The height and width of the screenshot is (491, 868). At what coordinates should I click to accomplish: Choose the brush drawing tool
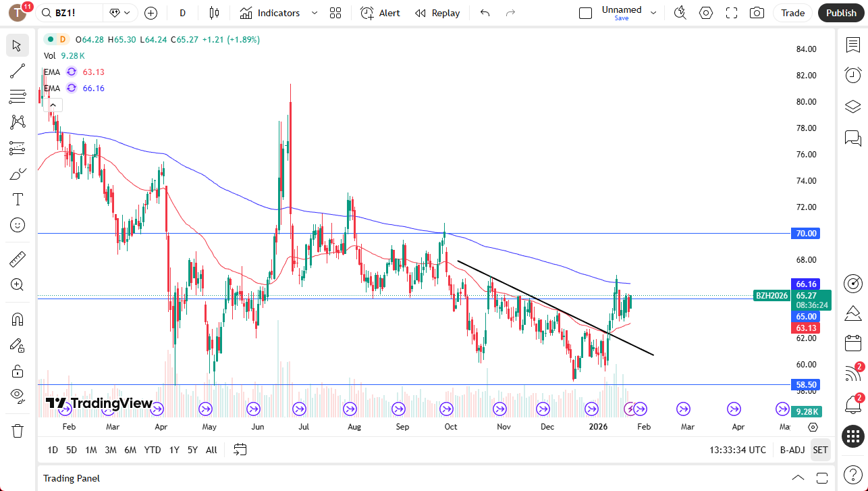18,174
